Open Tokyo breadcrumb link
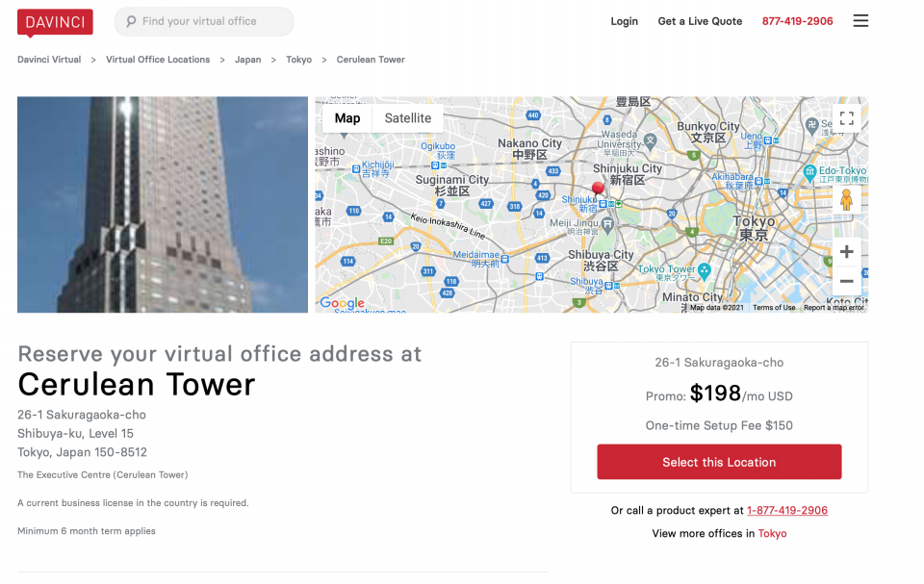 298,60
